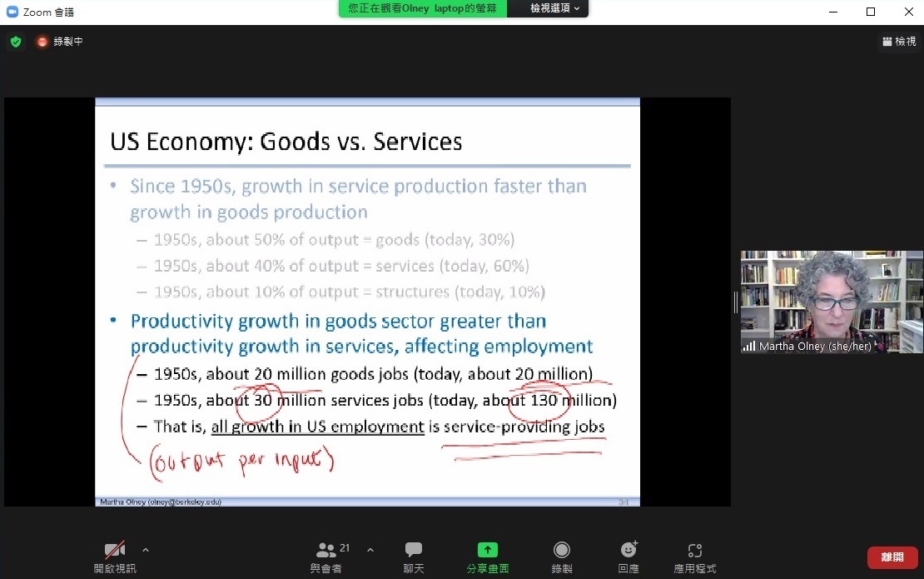The width and height of the screenshot is (924, 579).
Task: Open the 檢視選項 dropdown menu
Action: click(x=555, y=8)
